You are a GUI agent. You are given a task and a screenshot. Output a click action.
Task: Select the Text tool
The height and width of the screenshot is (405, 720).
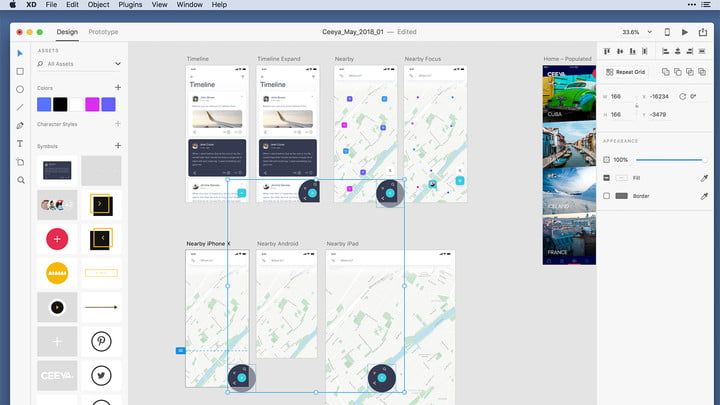click(x=20, y=144)
